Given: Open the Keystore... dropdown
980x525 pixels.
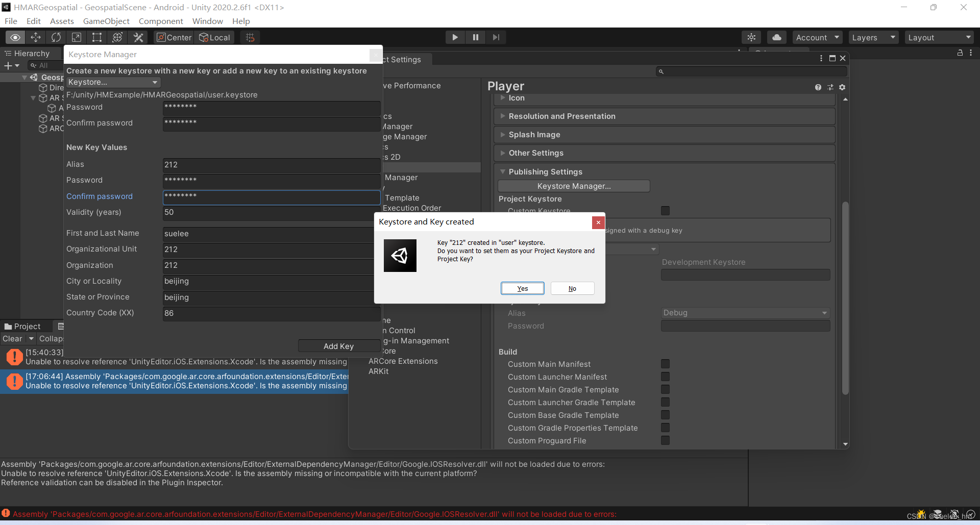Looking at the screenshot, I should click(x=113, y=82).
